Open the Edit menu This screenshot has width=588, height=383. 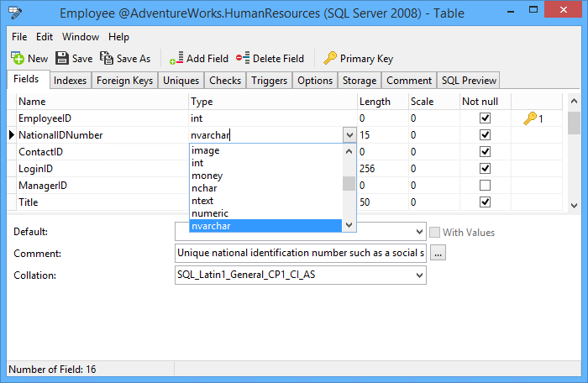click(45, 37)
